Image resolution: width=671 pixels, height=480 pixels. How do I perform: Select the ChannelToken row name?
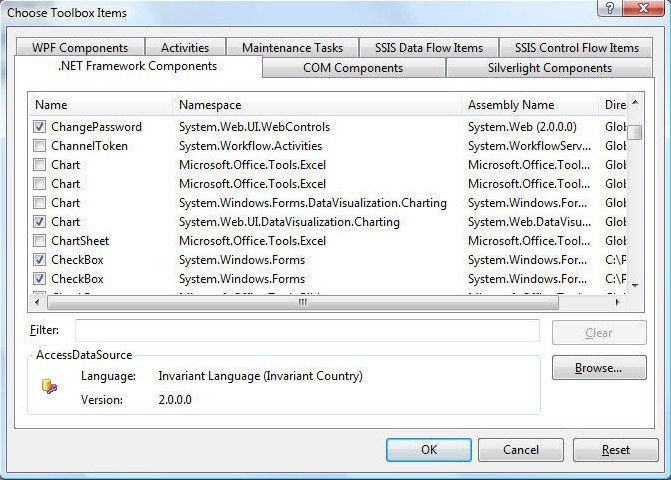pyautogui.click(x=89, y=146)
